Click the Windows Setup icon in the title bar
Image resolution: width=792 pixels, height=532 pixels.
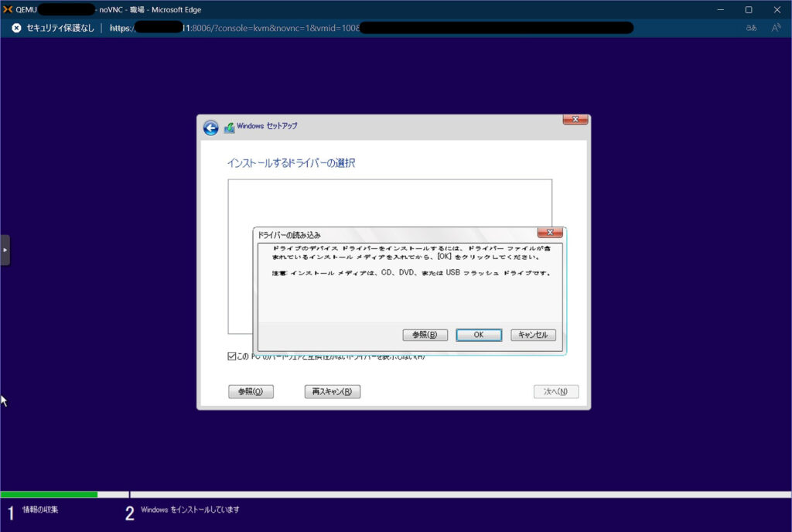[227, 126]
